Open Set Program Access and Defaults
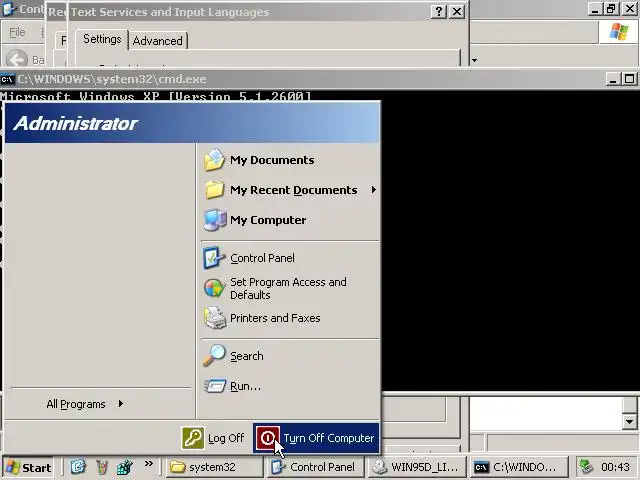This screenshot has width=640, height=480. [x=289, y=288]
